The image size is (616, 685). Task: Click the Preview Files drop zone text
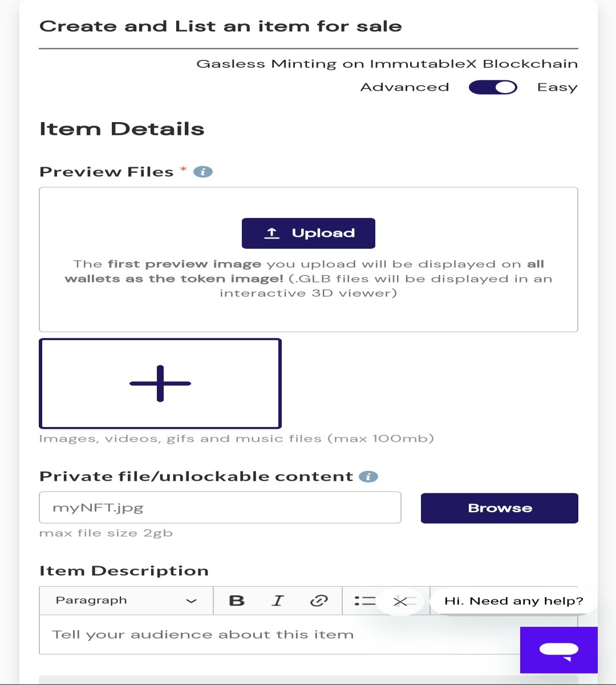309,279
